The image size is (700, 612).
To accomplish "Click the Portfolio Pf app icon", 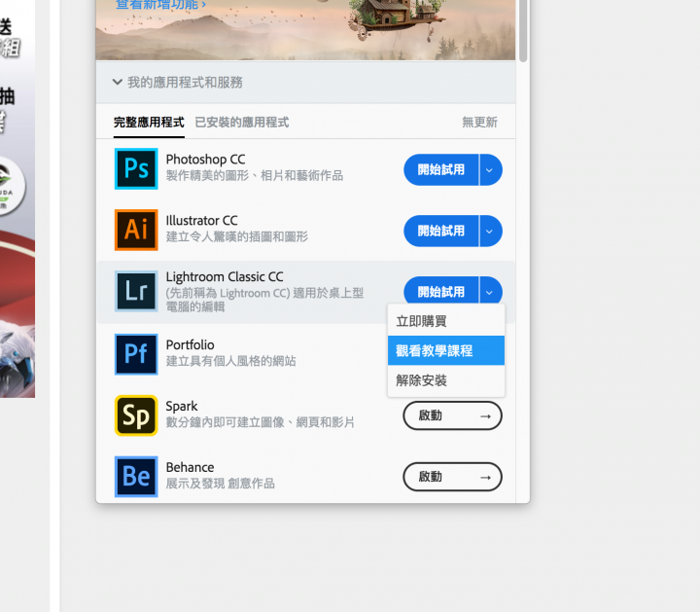I will pos(136,354).
